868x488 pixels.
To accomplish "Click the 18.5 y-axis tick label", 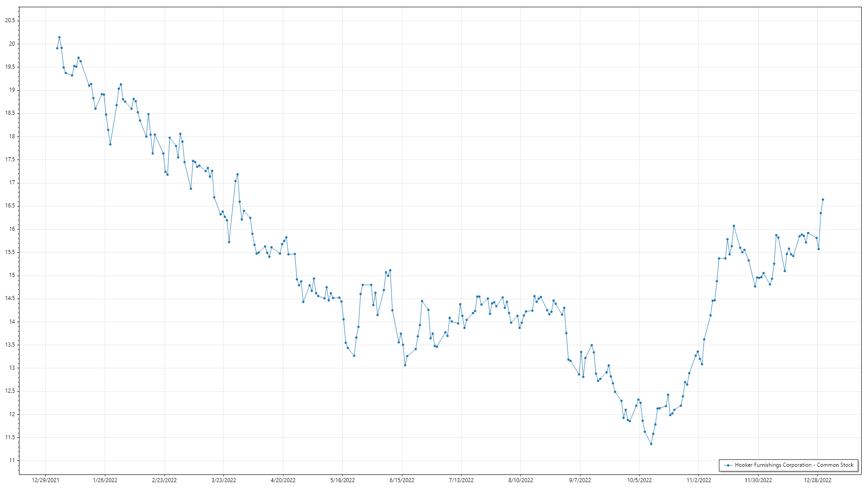I will click(x=10, y=113).
